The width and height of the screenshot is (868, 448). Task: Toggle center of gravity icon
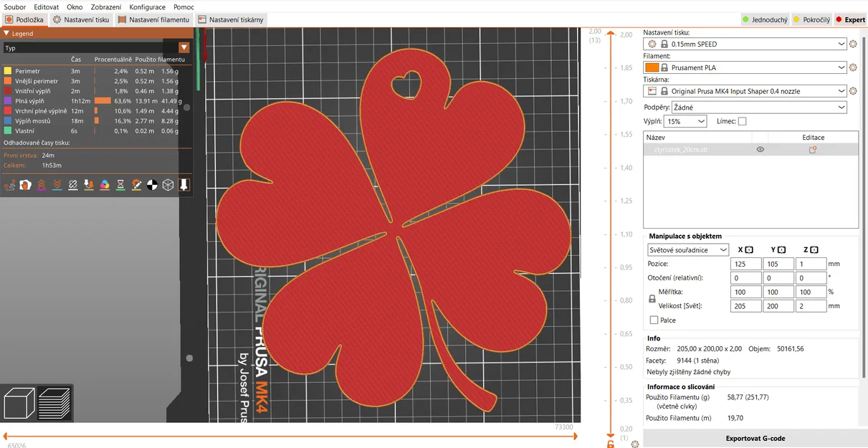click(x=152, y=185)
